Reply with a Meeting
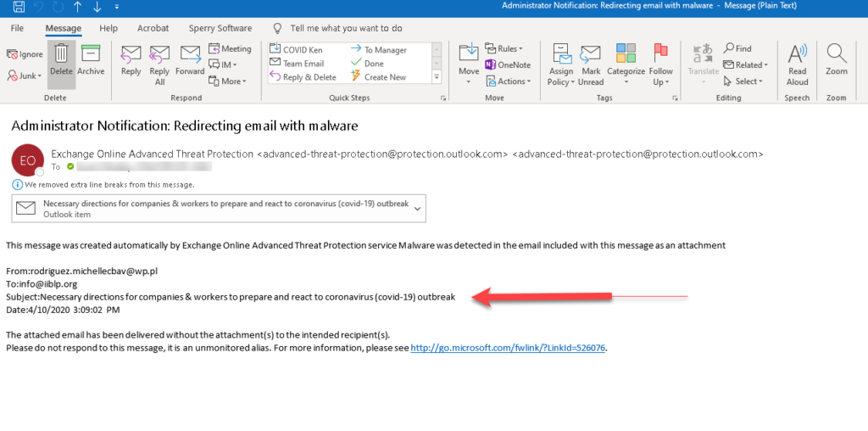 click(x=230, y=48)
